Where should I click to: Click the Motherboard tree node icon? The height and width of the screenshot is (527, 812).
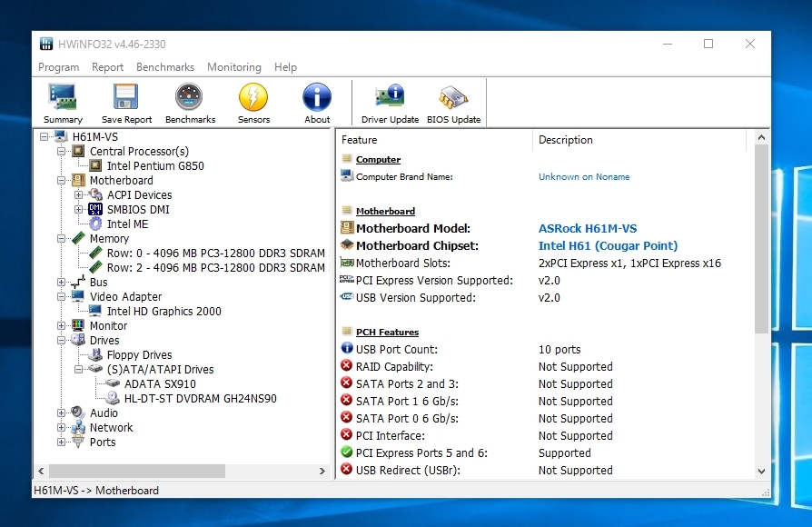[x=78, y=180]
